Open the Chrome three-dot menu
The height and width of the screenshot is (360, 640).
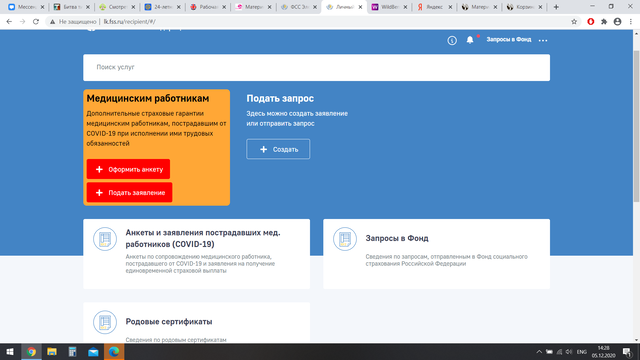[631, 22]
